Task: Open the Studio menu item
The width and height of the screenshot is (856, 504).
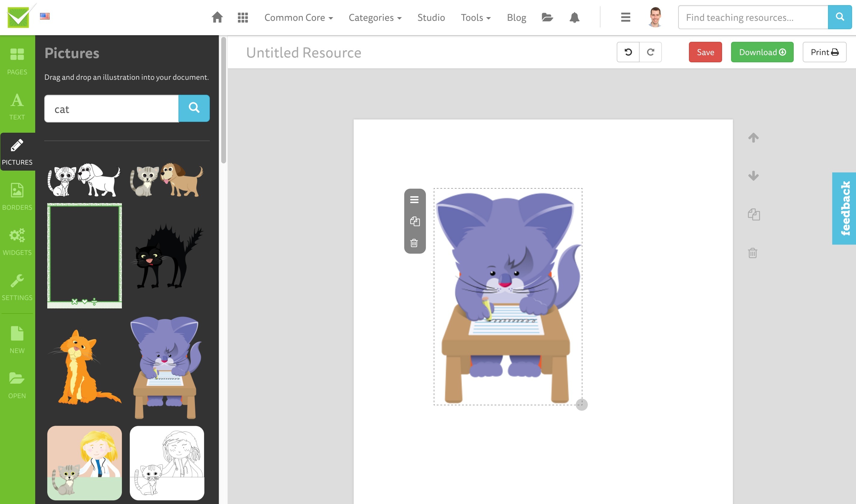Action: point(431,17)
